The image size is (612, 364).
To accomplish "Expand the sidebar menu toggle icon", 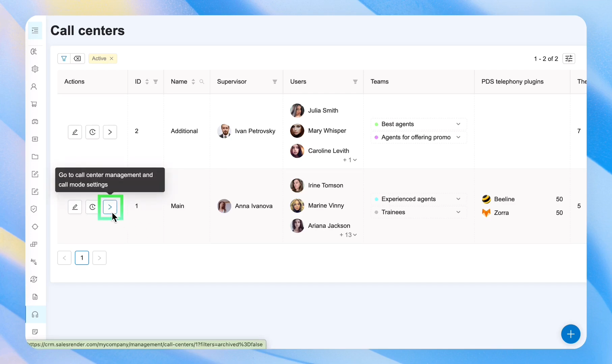I will (x=35, y=31).
